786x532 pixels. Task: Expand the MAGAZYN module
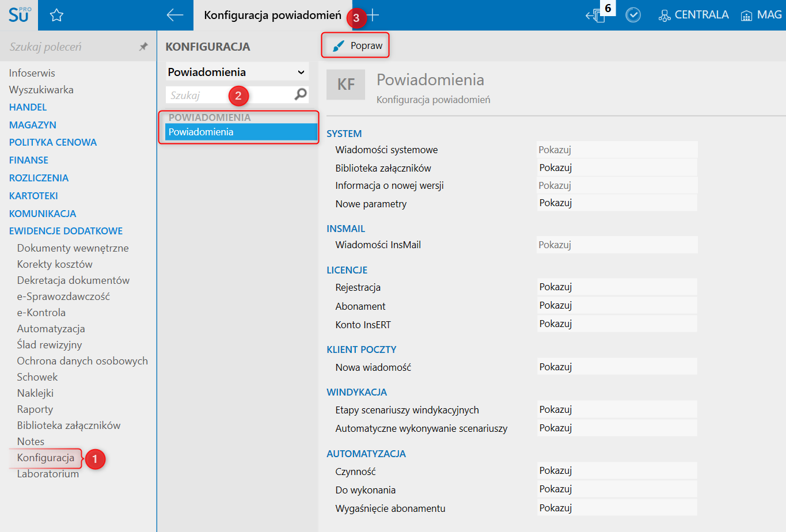pos(33,125)
